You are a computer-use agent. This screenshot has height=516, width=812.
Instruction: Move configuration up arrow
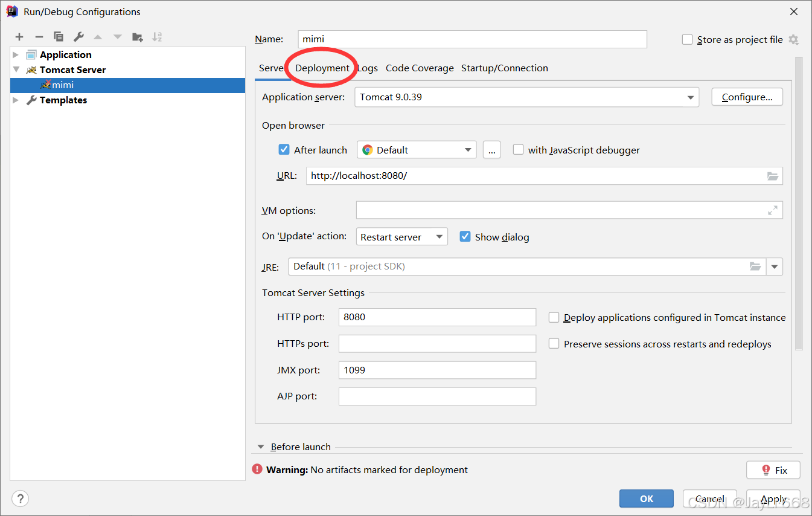click(x=98, y=37)
